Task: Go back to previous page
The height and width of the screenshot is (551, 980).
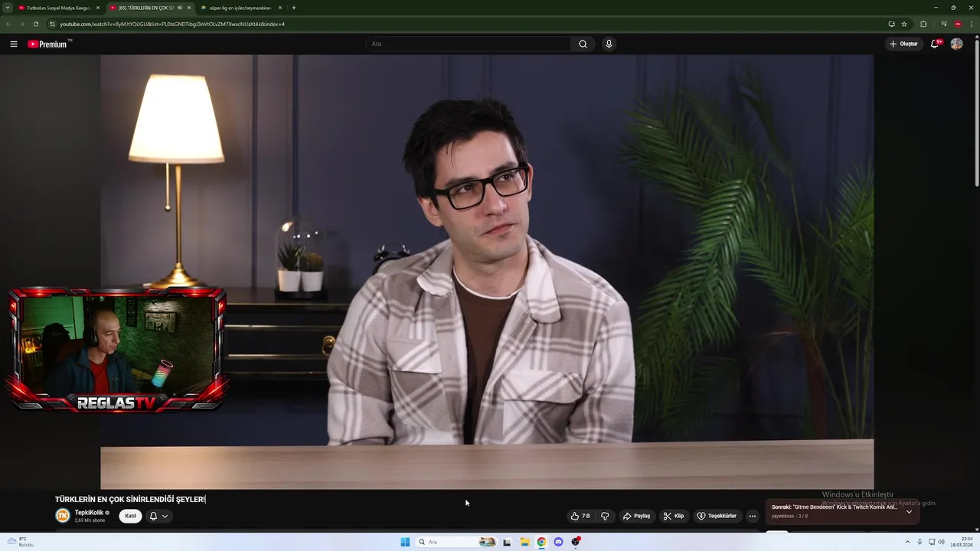Action: tap(8, 24)
